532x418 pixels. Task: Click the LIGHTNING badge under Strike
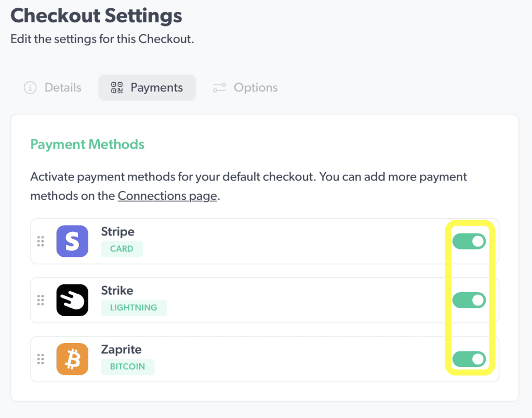coord(134,308)
